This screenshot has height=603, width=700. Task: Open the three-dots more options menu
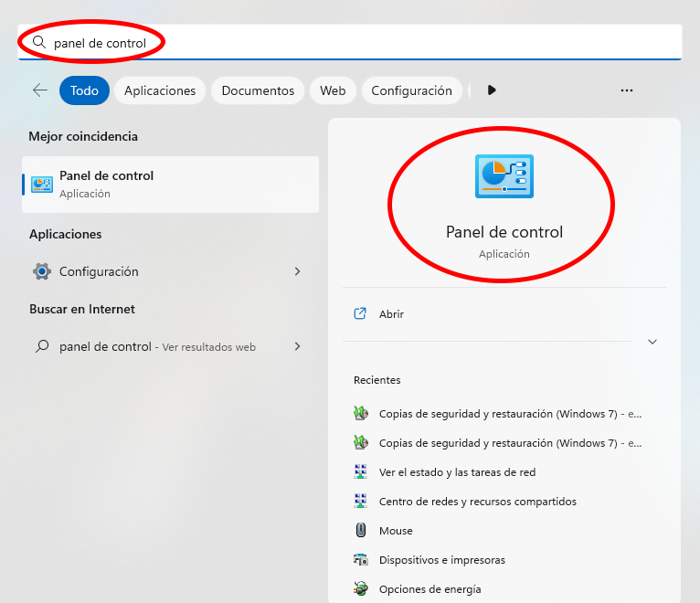point(627,90)
